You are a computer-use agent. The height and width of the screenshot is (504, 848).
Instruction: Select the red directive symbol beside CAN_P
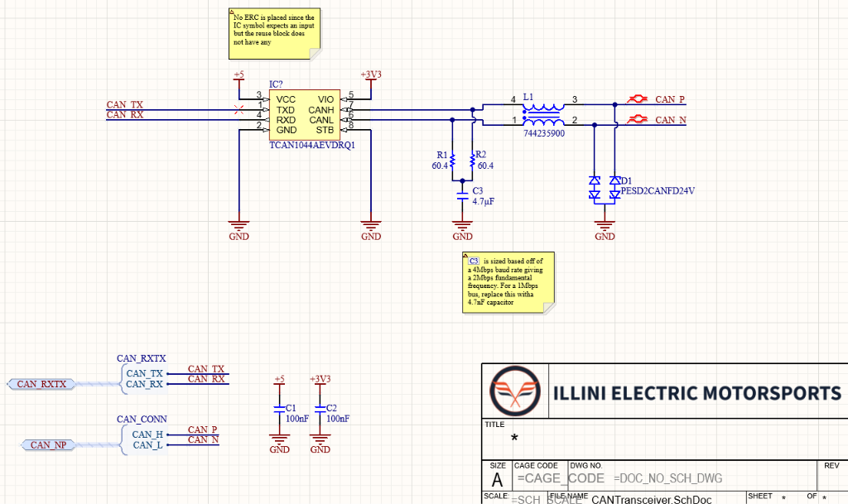tap(637, 98)
